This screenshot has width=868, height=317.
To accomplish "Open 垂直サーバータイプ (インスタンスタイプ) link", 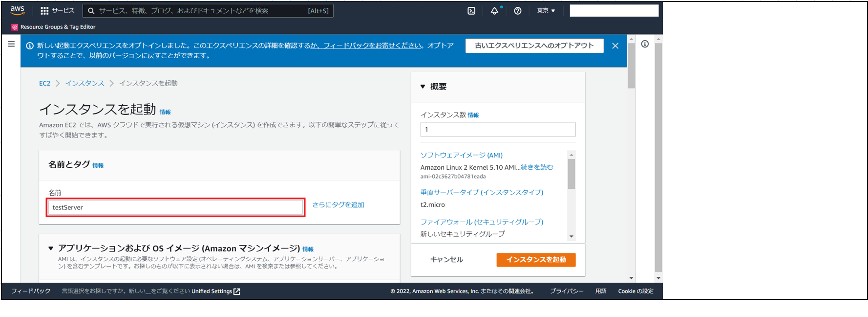I will 482,192.
